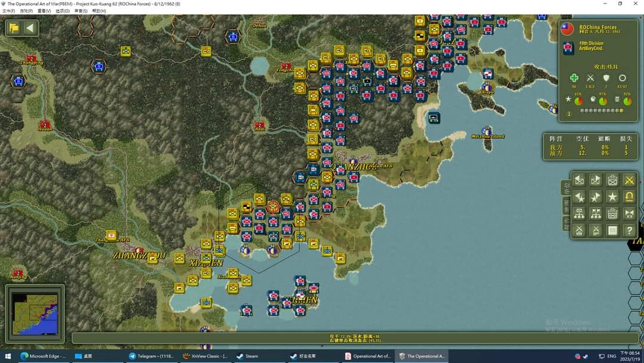The height and width of the screenshot is (363, 644).
Task: Select the yellow crossed swords attack icon
Action: pyautogui.click(x=628, y=180)
